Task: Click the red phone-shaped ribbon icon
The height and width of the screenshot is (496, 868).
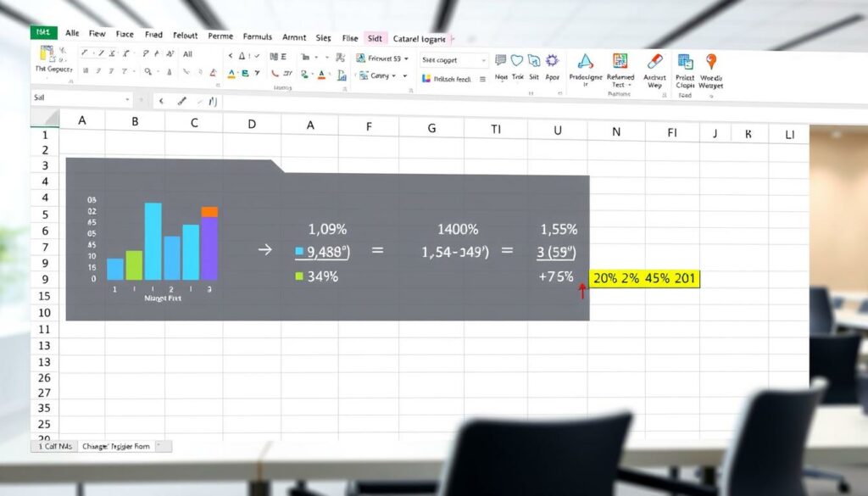Action: pyautogui.click(x=275, y=73)
